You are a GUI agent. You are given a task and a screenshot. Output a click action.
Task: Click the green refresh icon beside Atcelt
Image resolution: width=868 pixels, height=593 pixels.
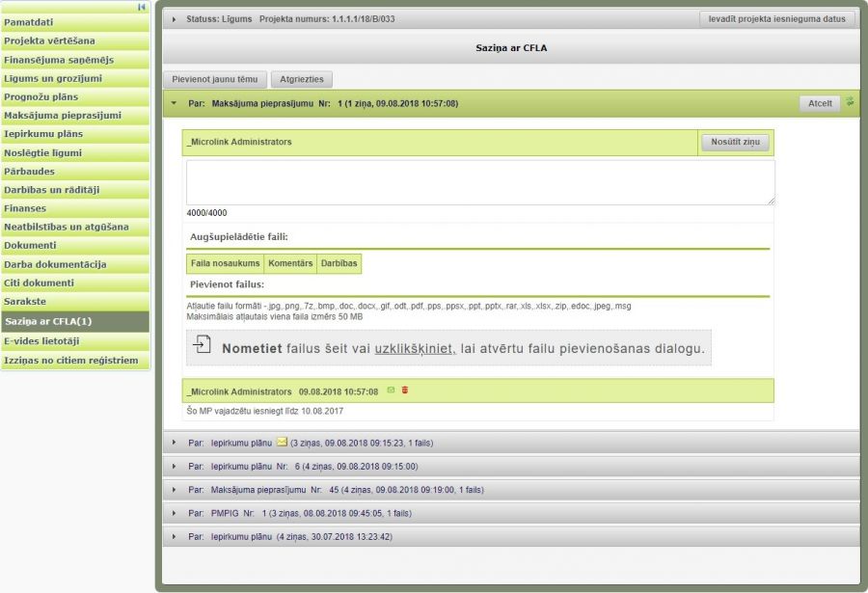pos(850,102)
